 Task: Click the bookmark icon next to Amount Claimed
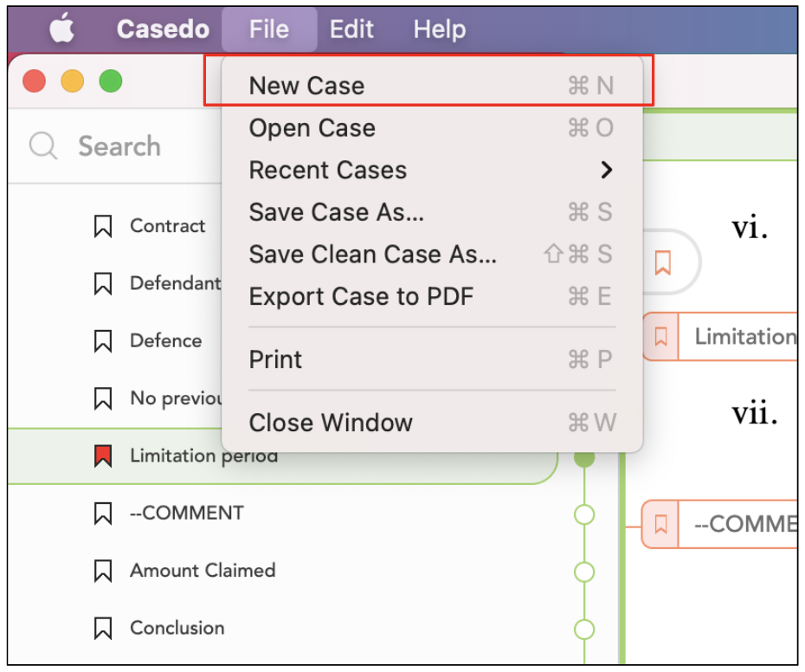[103, 571]
